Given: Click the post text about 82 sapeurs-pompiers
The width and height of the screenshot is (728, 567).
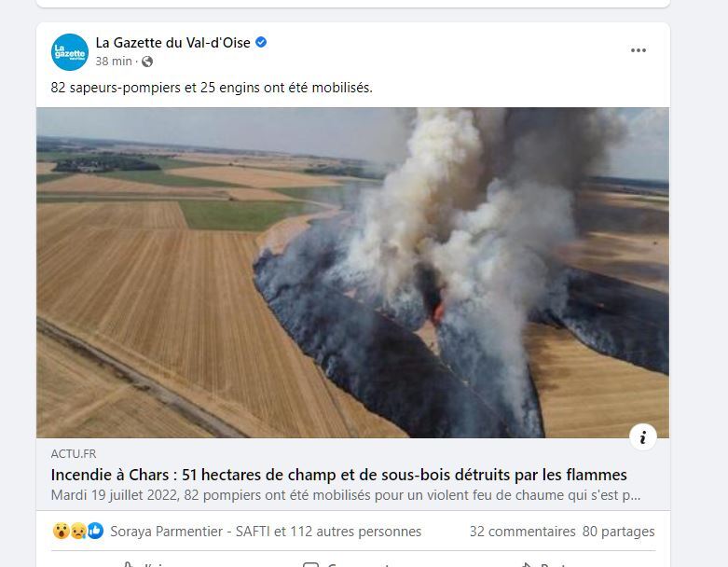Looking at the screenshot, I should [212, 88].
